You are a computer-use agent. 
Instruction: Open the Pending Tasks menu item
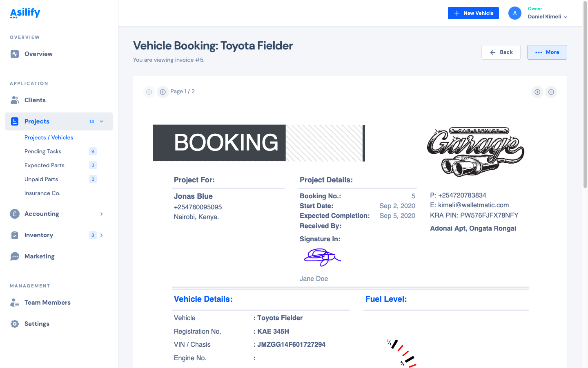coord(43,151)
